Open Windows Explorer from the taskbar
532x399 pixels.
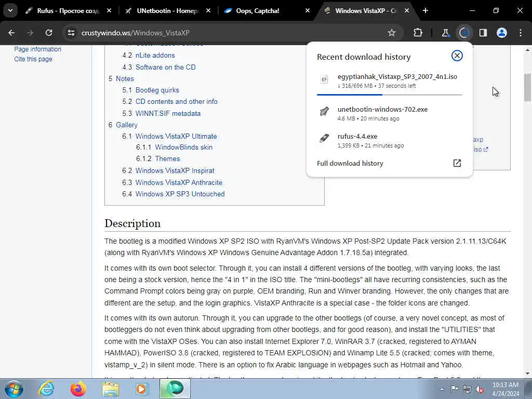click(x=111, y=389)
